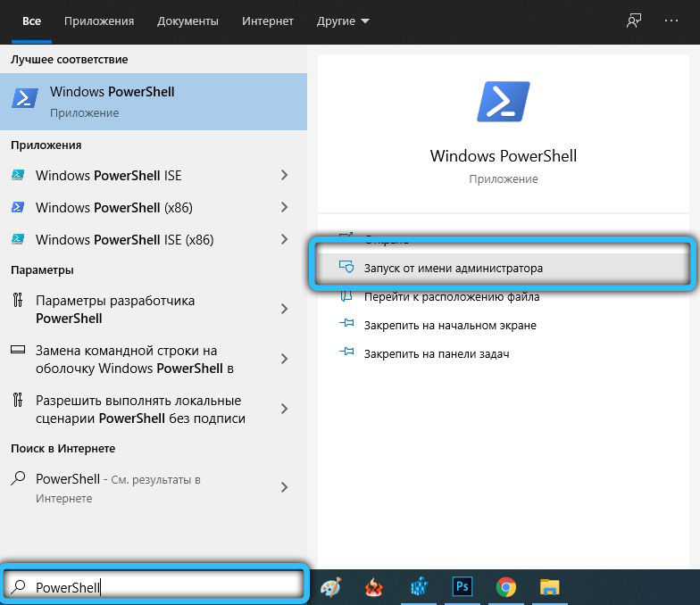Open Разрешить выполнять локальные сценарии setting
Screen dimensions: 700x605
pos(154,409)
